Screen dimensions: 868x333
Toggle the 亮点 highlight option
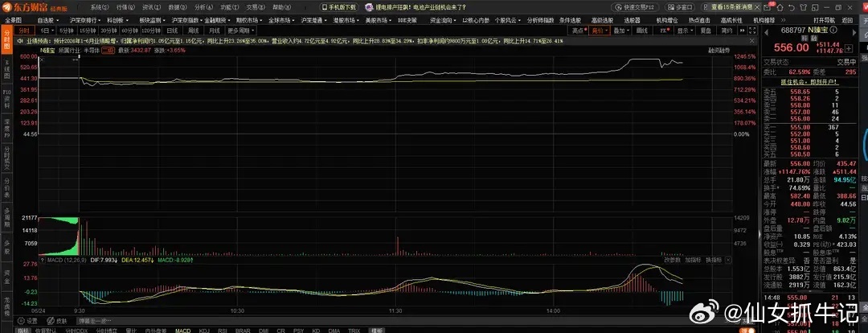tap(579, 31)
